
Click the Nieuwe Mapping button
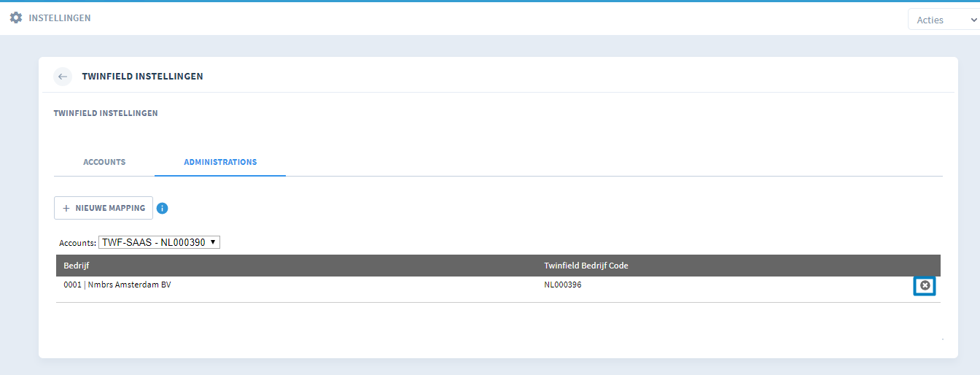(x=104, y=208)
